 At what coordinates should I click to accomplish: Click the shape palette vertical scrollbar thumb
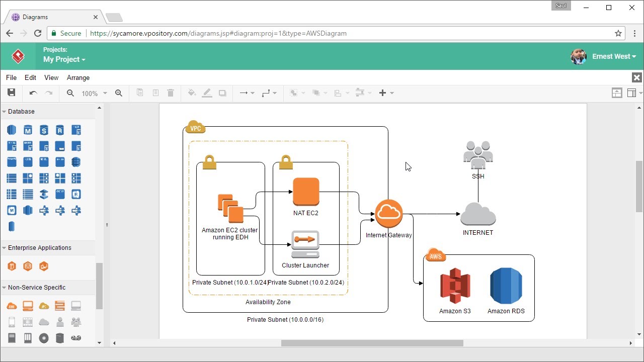pos(99,286)
